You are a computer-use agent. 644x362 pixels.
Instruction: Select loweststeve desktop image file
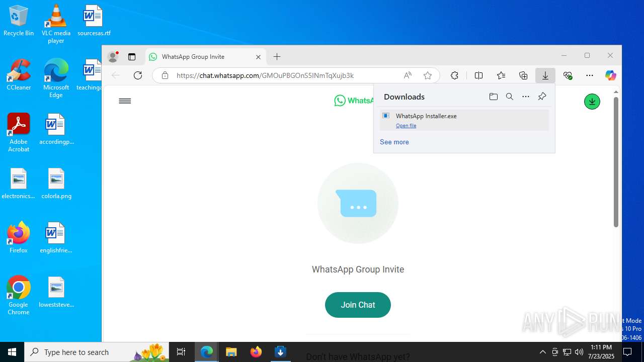point(56,293)
